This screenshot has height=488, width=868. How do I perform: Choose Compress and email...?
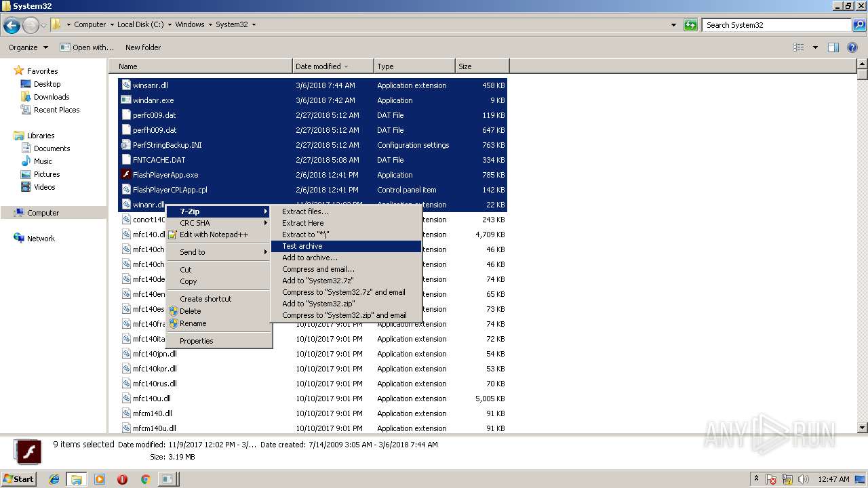point(346,269)
